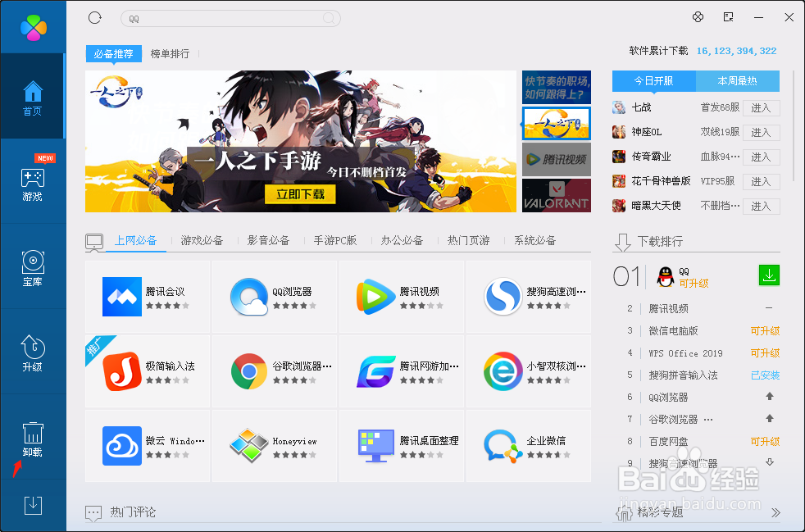This screenshot has height=532, width=805.
Task: Open the 腾讯网游加速 app icon
Action: tap(375, 371)
